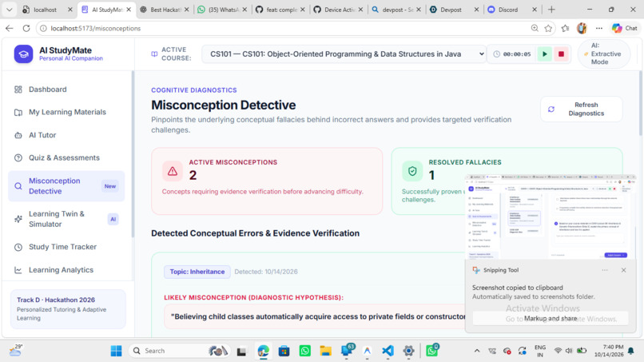Open a new browser tab
Image resolution: width=644 pixels, height=362 pixels.
pos(551,10)
